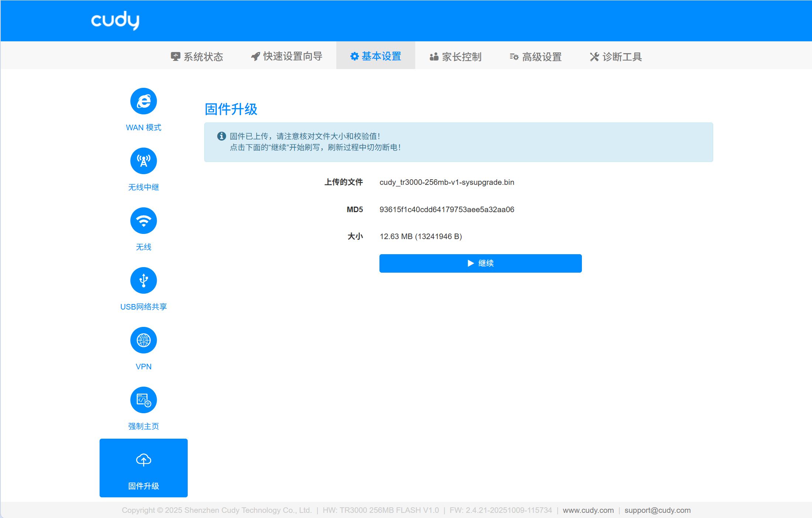Click the WAN 模式 sidebar label

pyautogui.click(x=143, y=127)
